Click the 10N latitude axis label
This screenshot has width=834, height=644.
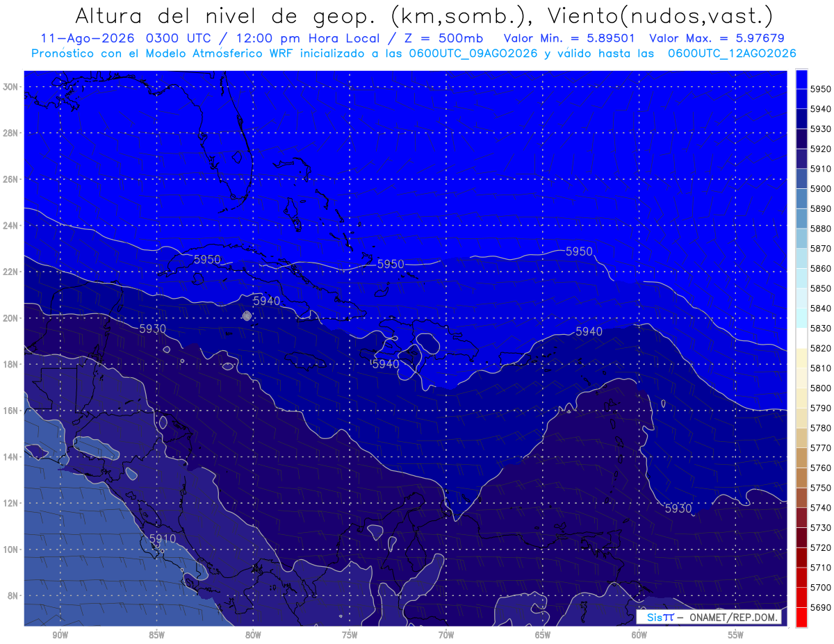click(x=10, y=550)
